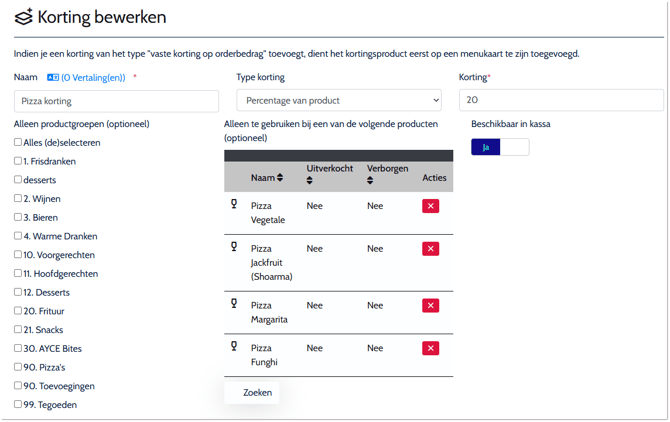Enable the 90. Pizza's product group checkbox
Image resolution: width=670 pixels, height=422 pixels.
pos(18,367)
